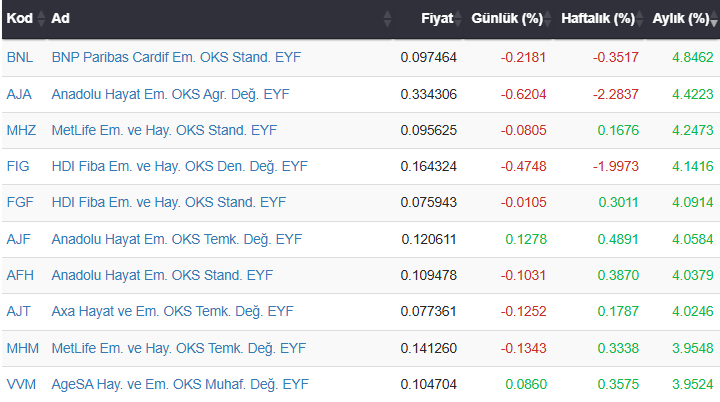720x402 pixels.
Task: Open AgeSA Hay. ve Em. OKS Muhaf. Değ. EYF
Action: coord(180,384)
